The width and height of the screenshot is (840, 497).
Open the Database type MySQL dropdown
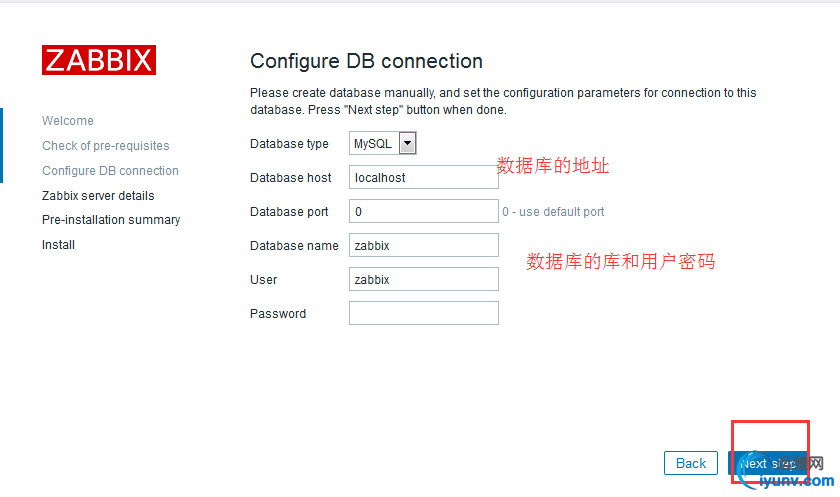pos(382,144)
